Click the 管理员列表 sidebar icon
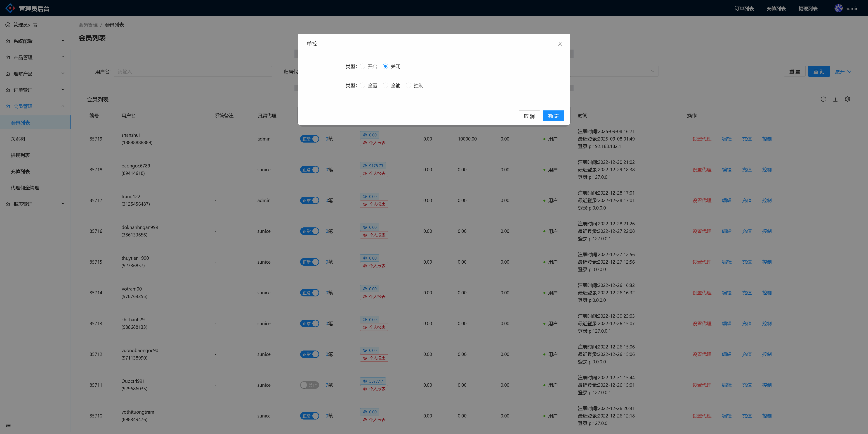Image resolution: width=868 pixels, height=434 pixels. (7, 25)
